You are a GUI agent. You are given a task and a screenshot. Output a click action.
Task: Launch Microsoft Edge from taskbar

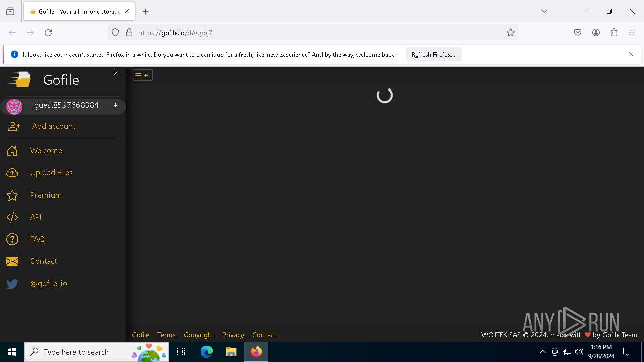207,352
